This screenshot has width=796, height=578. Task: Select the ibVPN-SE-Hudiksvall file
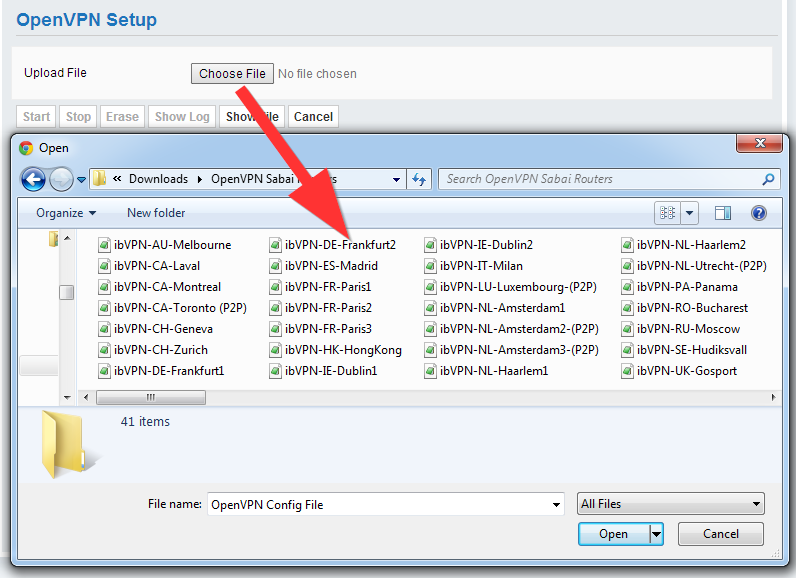tap(684, 350)
